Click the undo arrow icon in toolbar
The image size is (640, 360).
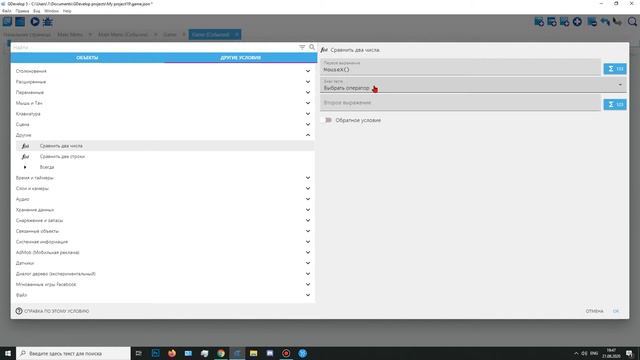605,22
